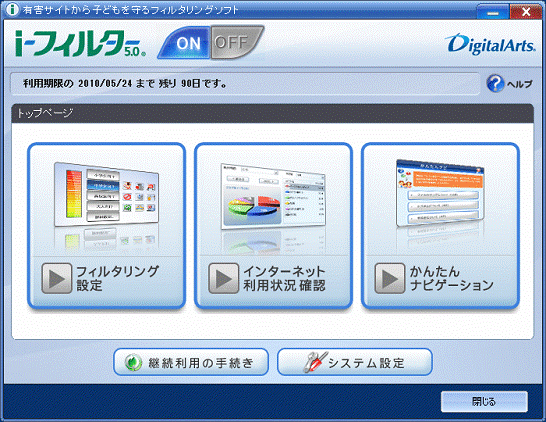Open システム設定 button
This screenshot has height=422, width=546.
355,362
